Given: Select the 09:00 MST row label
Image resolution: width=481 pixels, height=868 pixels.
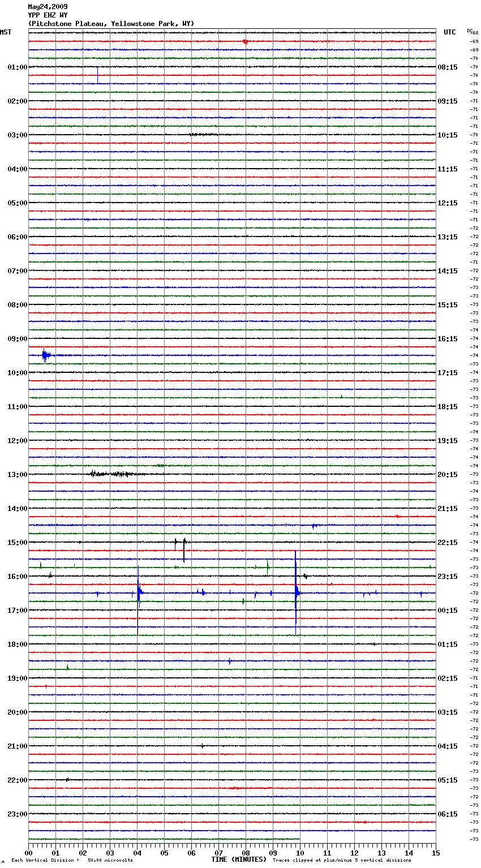Looking at the screenshot, I should pos(18,339).
